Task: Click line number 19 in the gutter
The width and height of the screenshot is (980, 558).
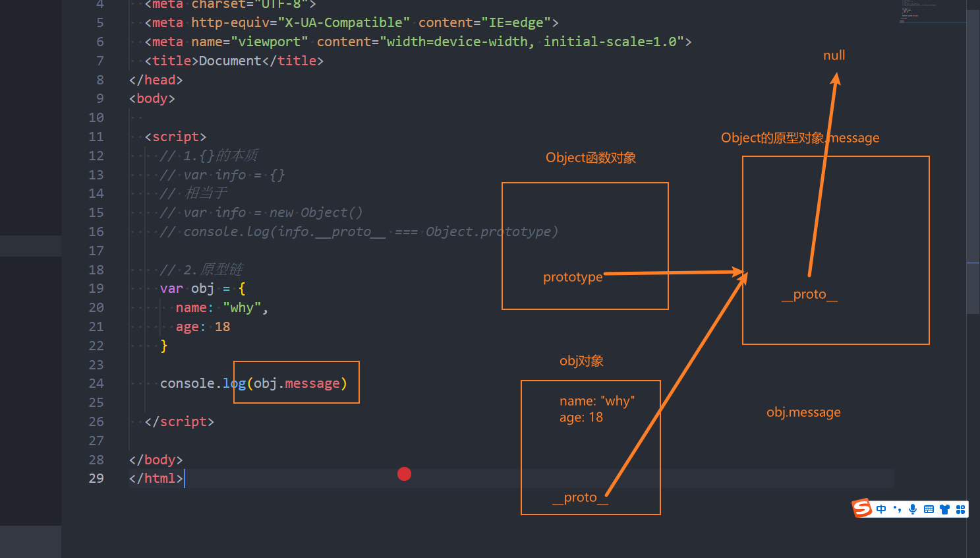Action: pos(96,288)
